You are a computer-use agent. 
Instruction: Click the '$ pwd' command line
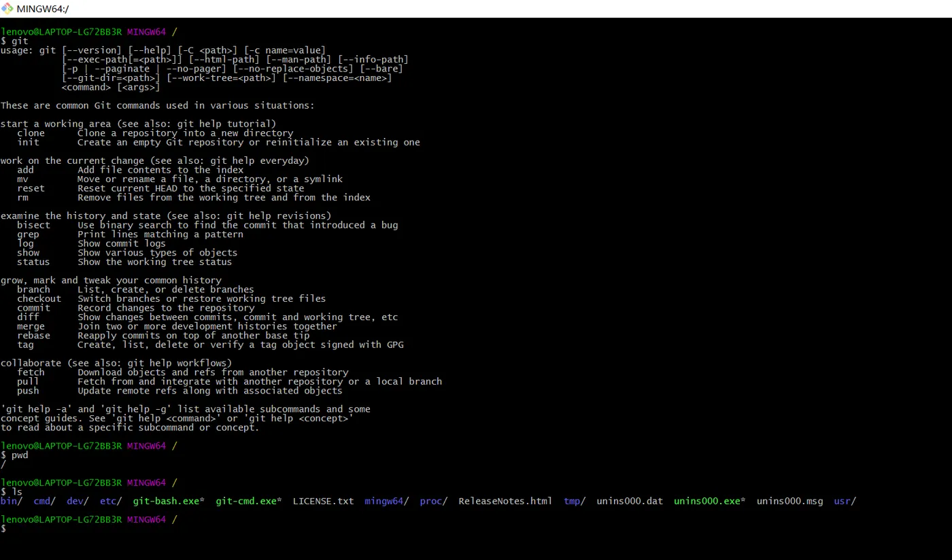click(x=14, y=455)
